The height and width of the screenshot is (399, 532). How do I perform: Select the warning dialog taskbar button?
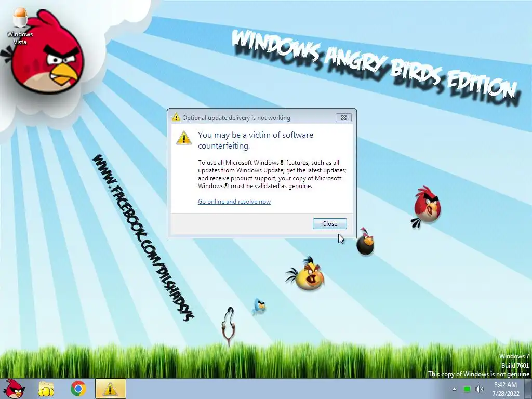111,389
